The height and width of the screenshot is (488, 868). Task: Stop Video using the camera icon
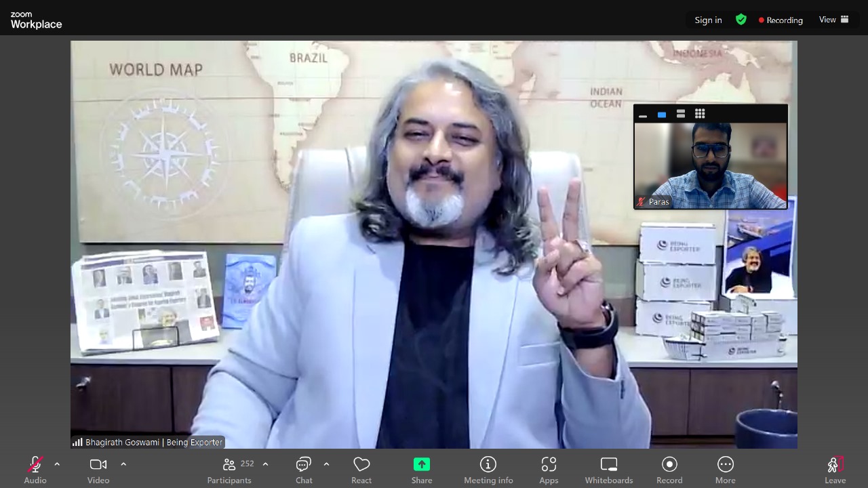98,464
